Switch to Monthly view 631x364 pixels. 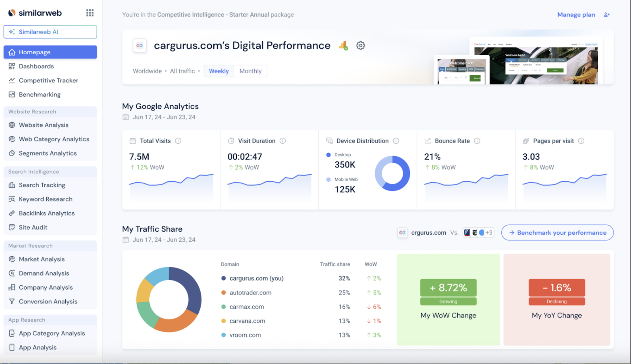[x=250, y=71]
